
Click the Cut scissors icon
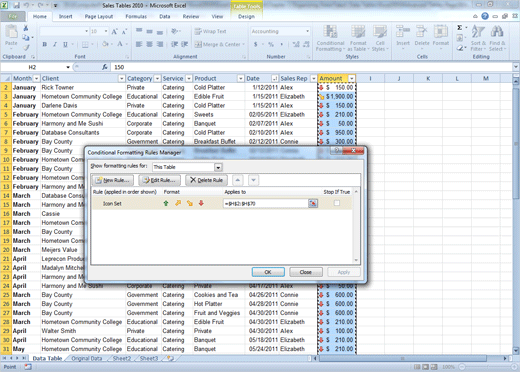[x=26, y=28]
